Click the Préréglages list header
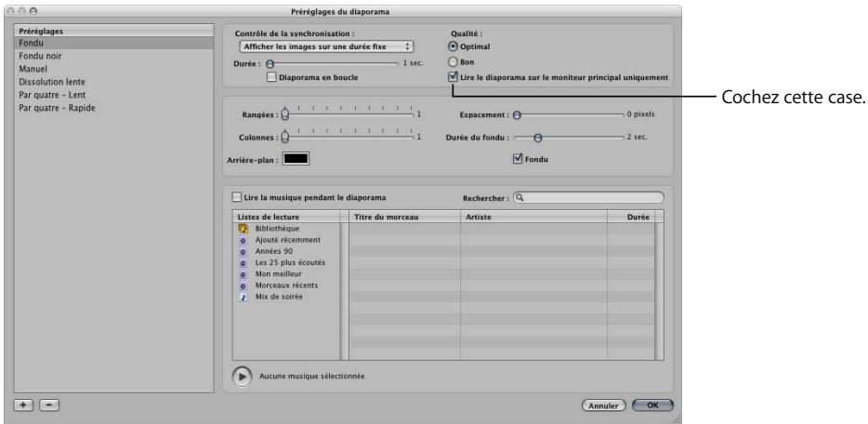Viewport: 868px width, 424px height. click(113, 31)
